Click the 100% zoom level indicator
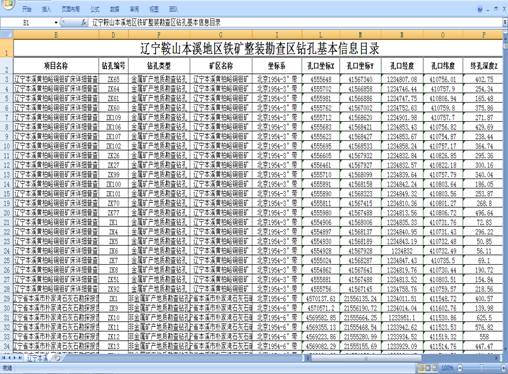Screen dimensions: 508x374 coord(447,368)
